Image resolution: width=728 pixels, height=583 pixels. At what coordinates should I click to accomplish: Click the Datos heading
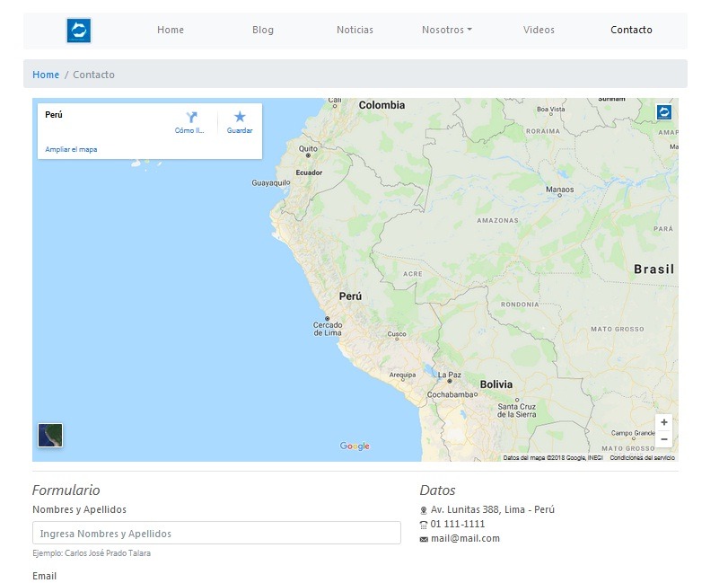(x=437, y=490)
